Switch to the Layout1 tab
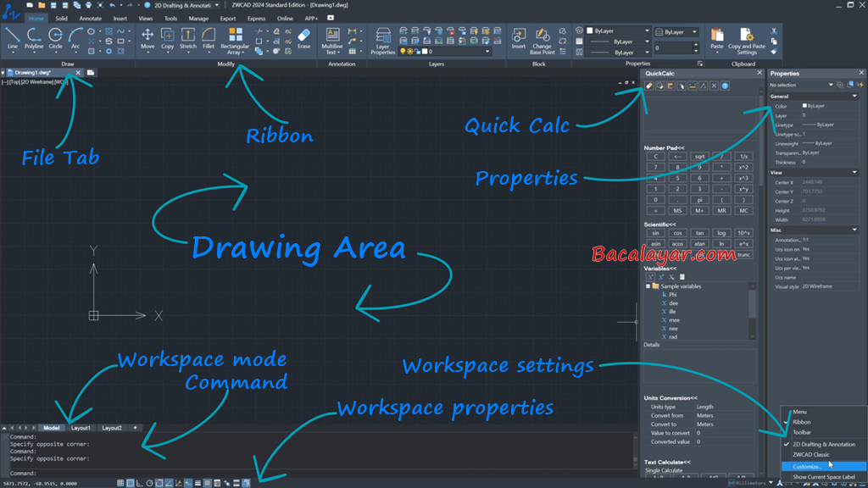This screenshot has width=868, height=488. coord(81,428)
